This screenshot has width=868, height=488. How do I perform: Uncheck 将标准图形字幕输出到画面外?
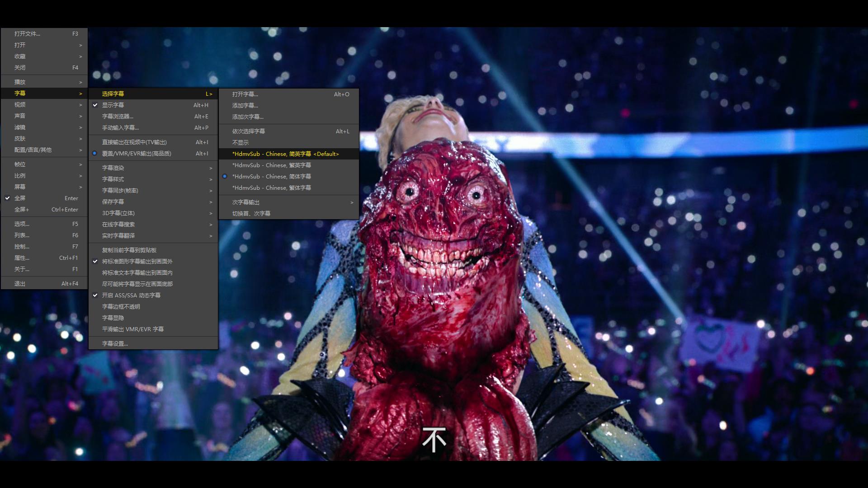click(x=137, y=261)
